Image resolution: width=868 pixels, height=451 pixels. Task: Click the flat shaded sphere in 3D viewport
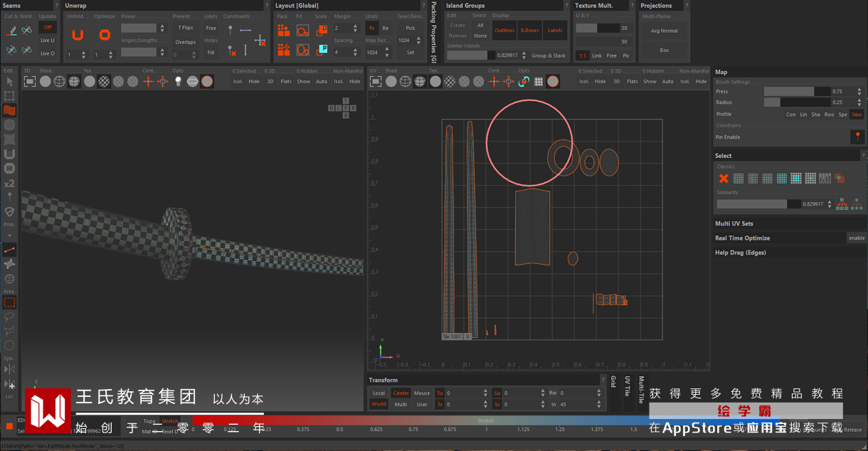[x=45, y=82]
